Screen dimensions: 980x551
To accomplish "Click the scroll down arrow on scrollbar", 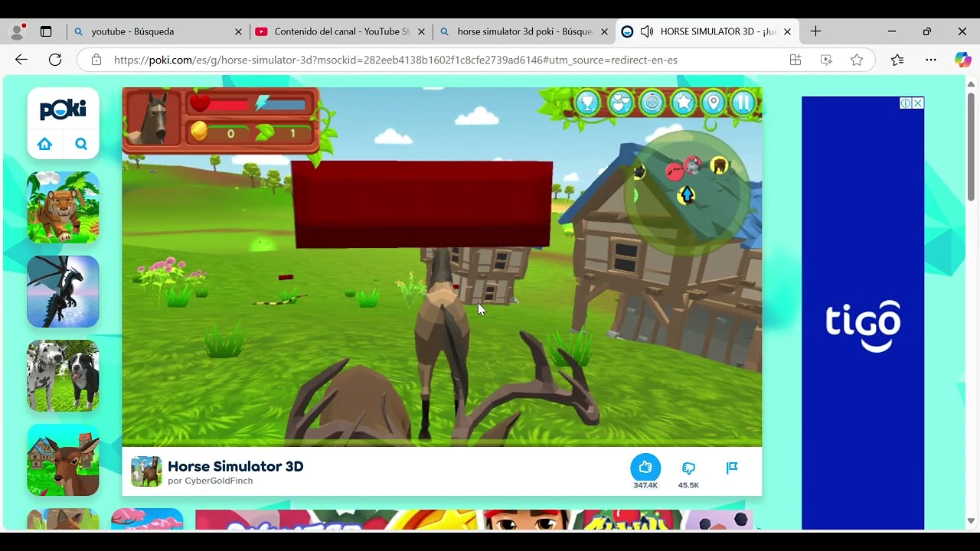I will tap(971, 521).
